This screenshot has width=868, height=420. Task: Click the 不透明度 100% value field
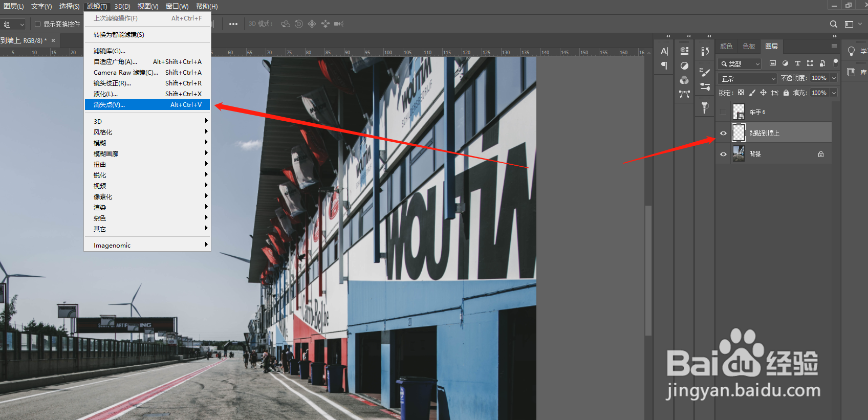pos(819,78)
